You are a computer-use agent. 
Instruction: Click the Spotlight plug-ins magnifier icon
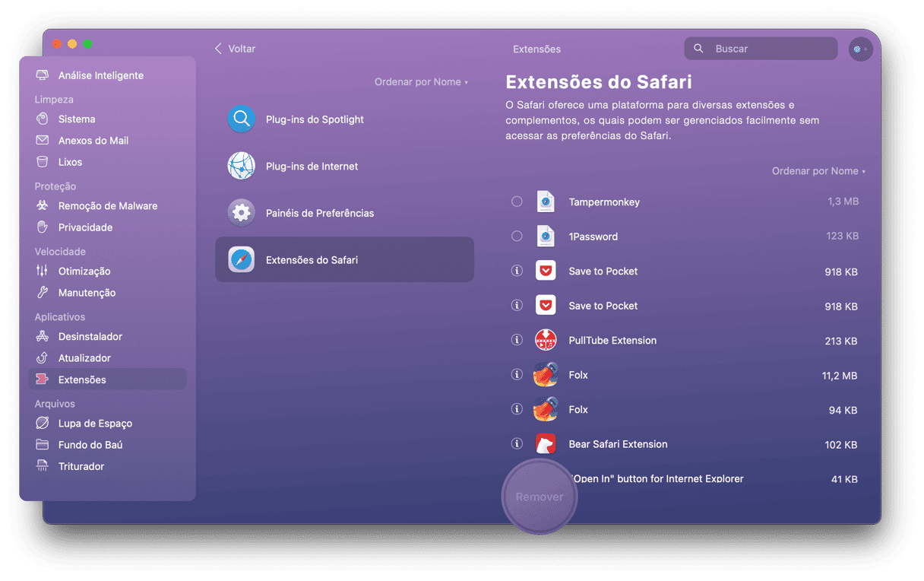pyautogui.click(x=242, y=119)
